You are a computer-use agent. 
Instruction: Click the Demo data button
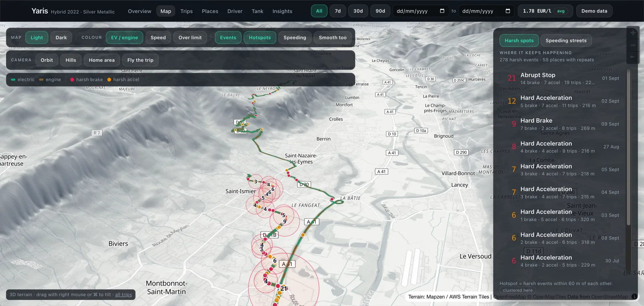tap(594, 11)
